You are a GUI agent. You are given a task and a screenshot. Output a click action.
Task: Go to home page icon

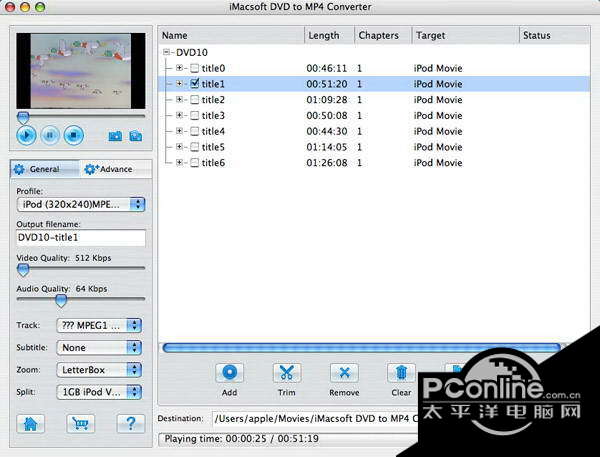(x=31, y=424)
